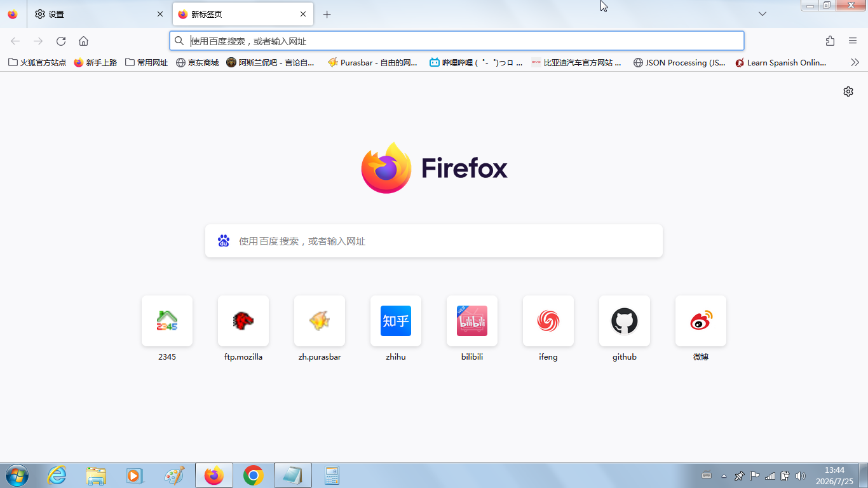
Task: Show more bookmarks with the overflow chevron
Action: coord(855,62)
